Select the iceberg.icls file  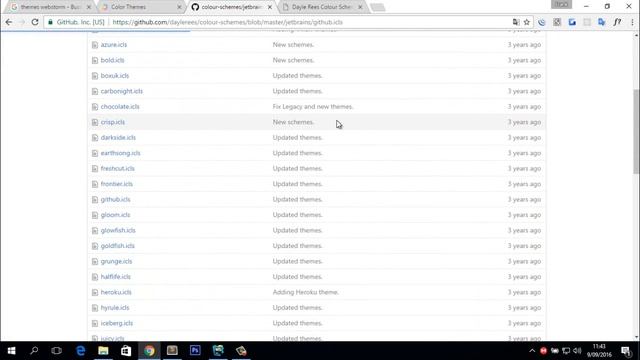(117, 324)
